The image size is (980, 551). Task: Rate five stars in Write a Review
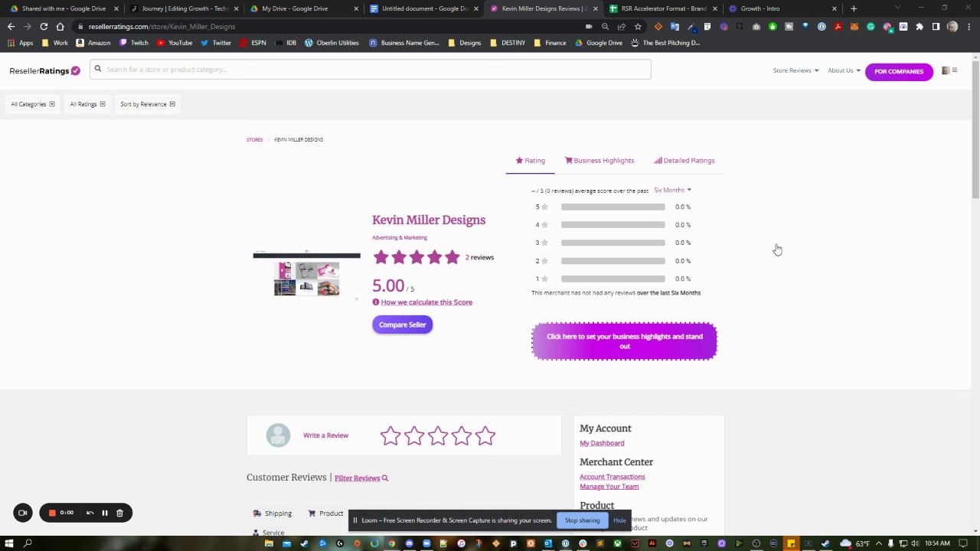point(485,435)
